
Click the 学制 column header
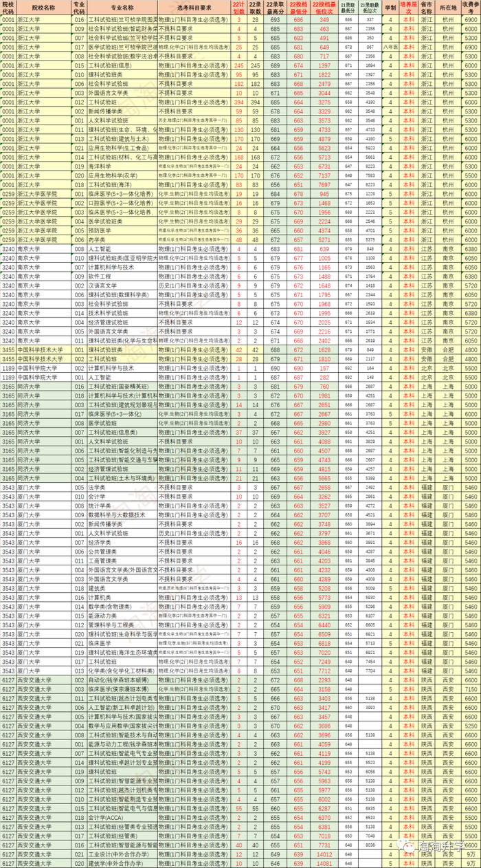tap(391, 8)
